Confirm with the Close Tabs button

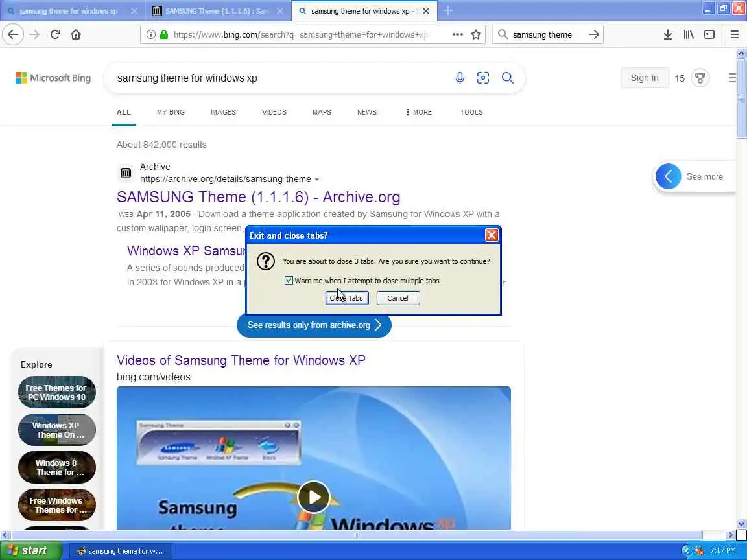pos(347,298)
